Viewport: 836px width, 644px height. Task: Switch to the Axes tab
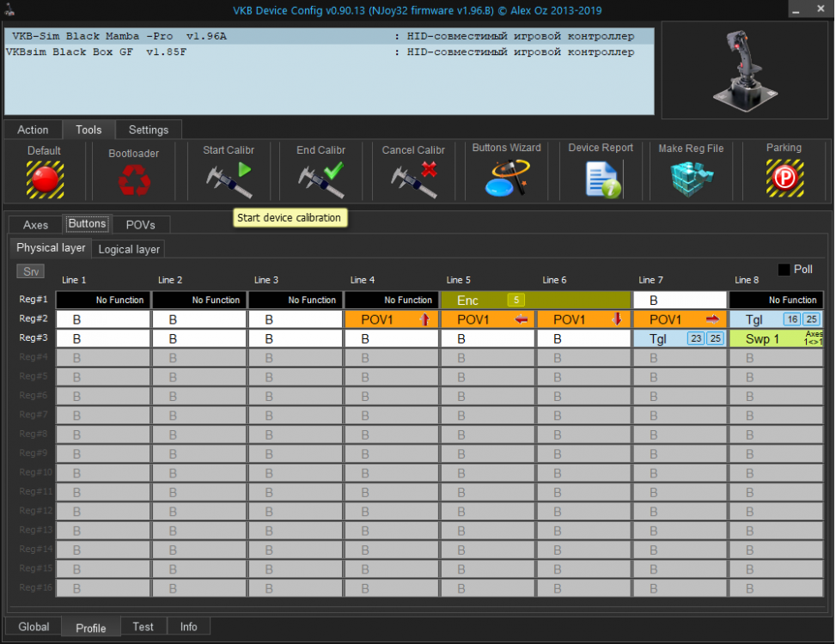(35, 225)
